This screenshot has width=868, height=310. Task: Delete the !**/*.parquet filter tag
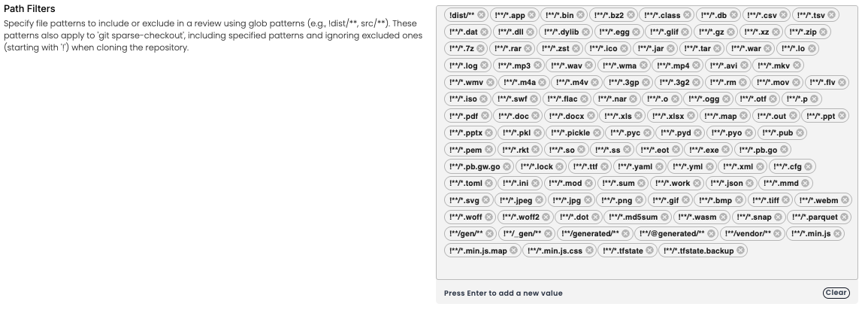pos(845,217)
